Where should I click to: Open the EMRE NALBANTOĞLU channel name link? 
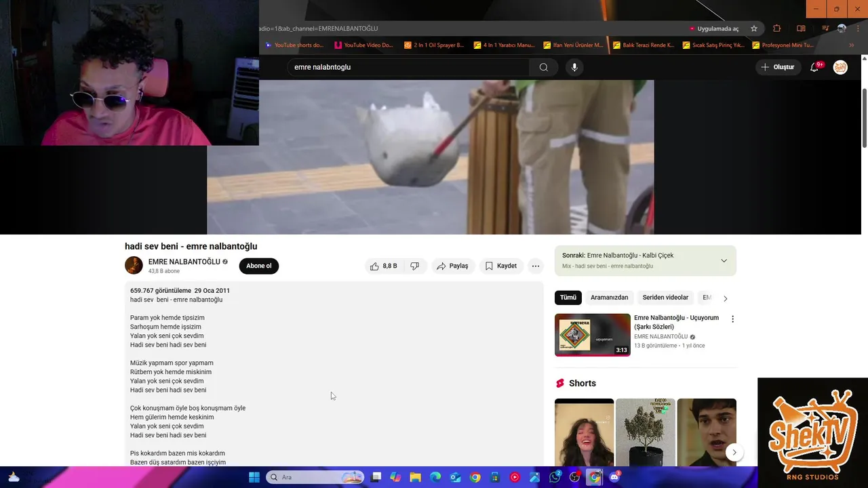[184, 262]
